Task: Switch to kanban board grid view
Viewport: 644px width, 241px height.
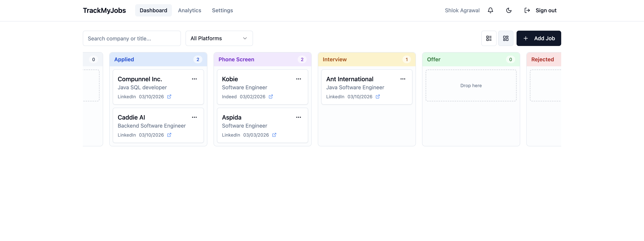Action: (x=505, y=38)
